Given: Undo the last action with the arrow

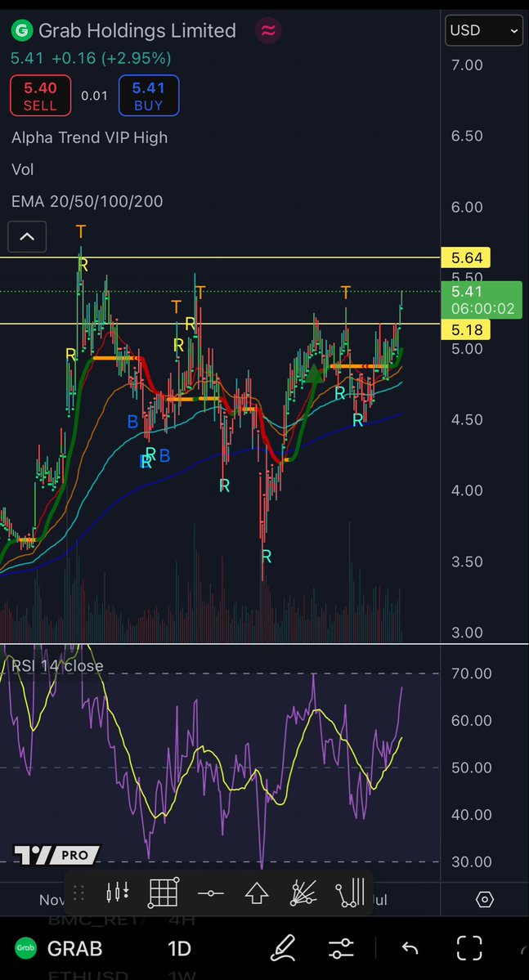Looking at the screenshot, I should coord(410,949).
